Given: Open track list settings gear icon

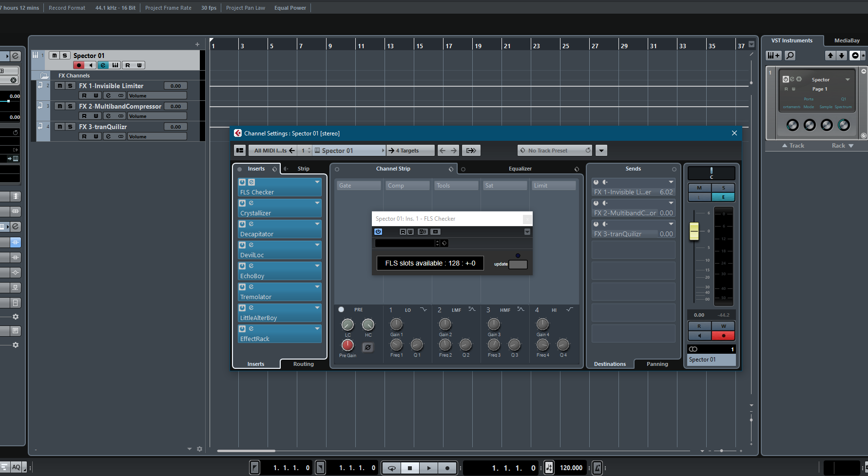Looking at the screenshot, I should point(199,449).
